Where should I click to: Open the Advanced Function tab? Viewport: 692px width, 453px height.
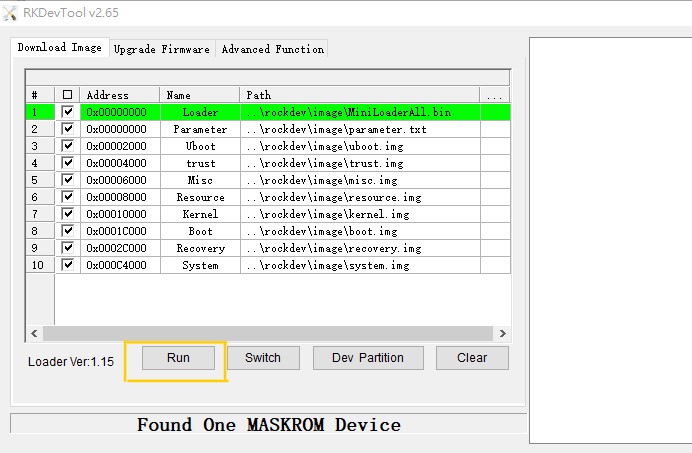272,49
